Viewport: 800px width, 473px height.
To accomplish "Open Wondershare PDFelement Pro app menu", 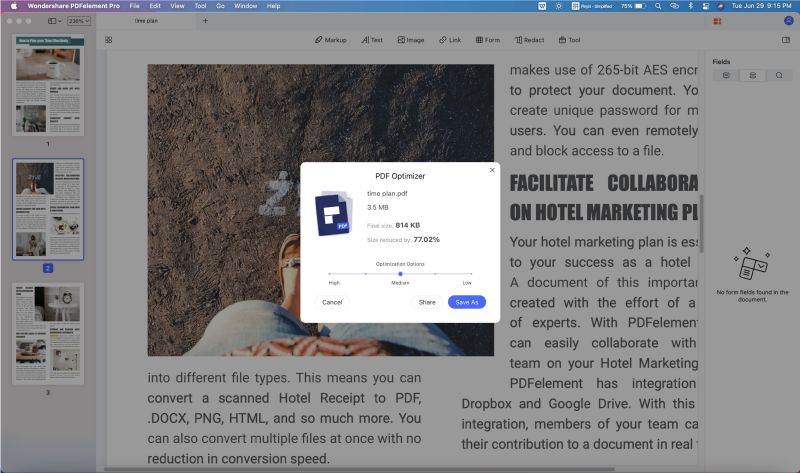I will [73, 6].
